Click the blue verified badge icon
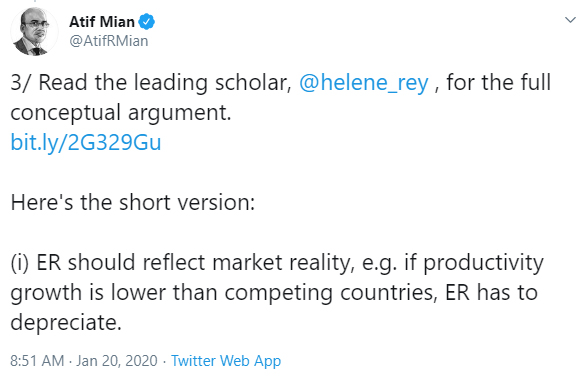This screenshot has height=383, width=588. (147, 22)
